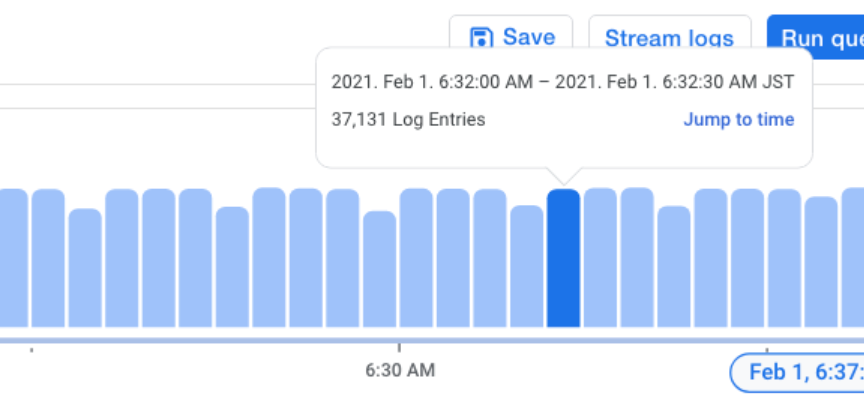
Task: Select the second bar from the left edge
Action: pos(48,258)
